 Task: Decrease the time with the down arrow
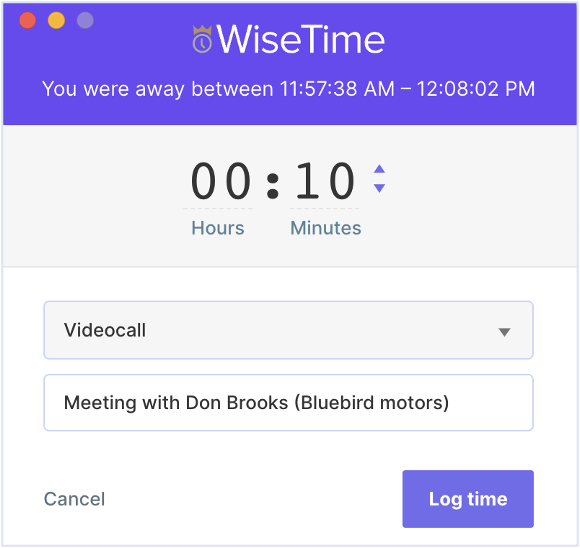point(379,188)
